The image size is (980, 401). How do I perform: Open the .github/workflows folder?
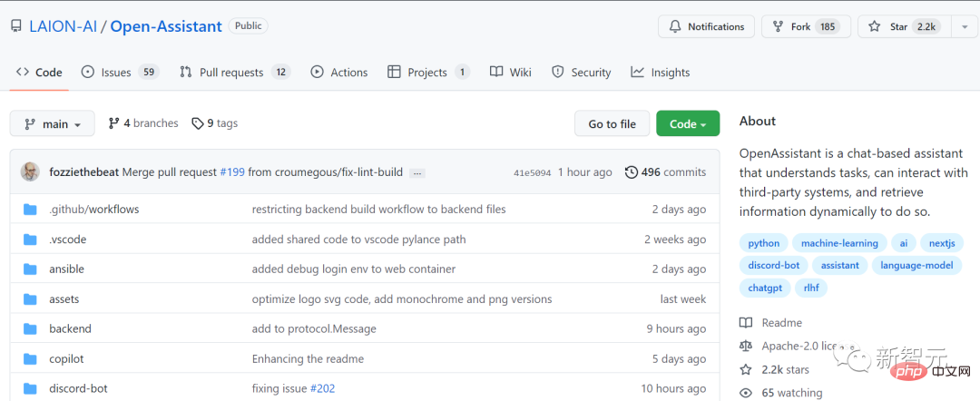pos(93,209)
